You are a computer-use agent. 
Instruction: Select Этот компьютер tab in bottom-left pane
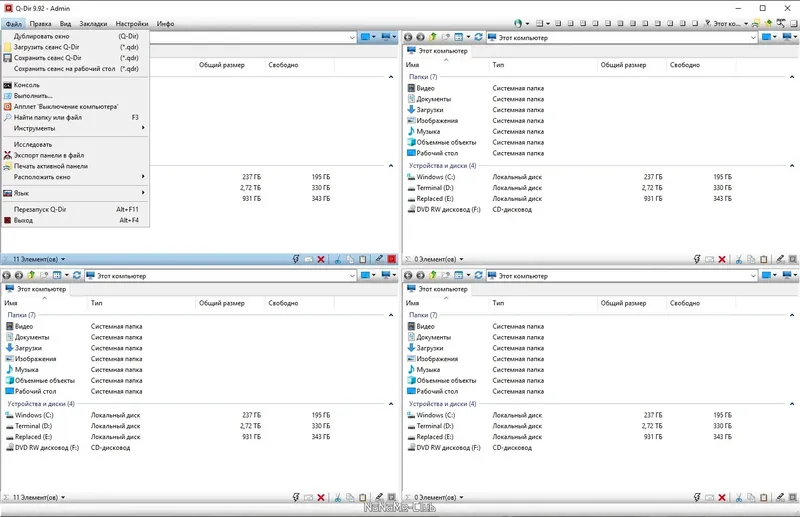coord(36,289)
